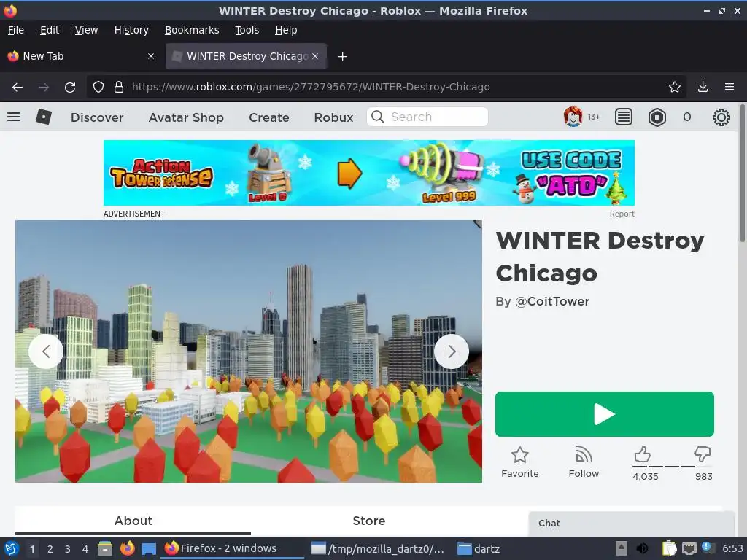Go back with Firefox back arrow
The image size is (747, 560).
(18, 87)
